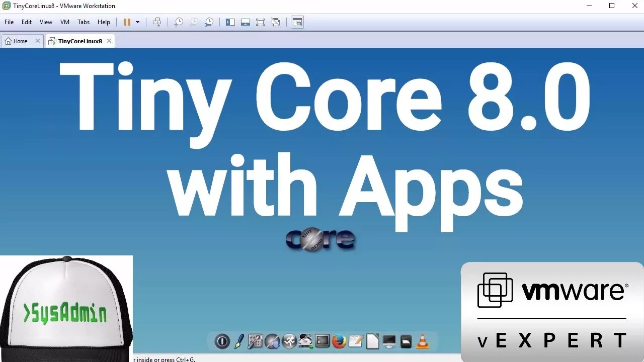This screenshot has height=362, width=644.
Task: Launch the LibreOffice blank document icon
Action: coord(373,341)
